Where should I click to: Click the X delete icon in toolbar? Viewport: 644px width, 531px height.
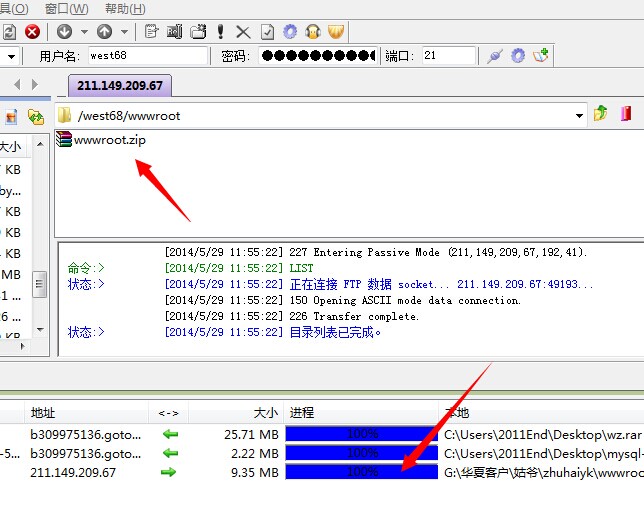(x=243, y=32)
